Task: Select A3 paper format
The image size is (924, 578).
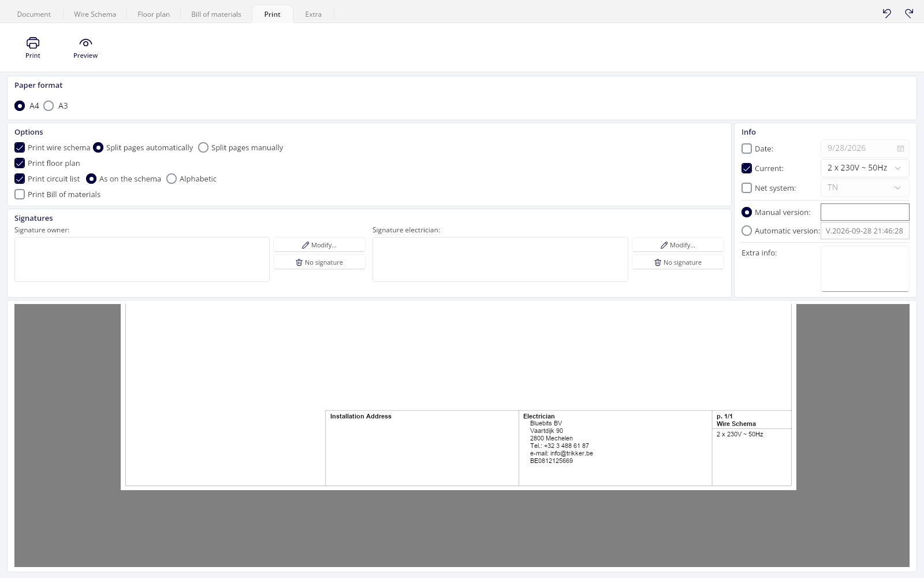Action: pos(49,106)
